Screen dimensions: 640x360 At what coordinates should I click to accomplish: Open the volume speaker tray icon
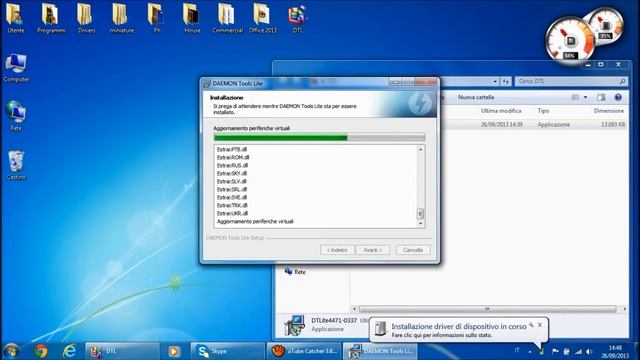pyautogui.click(x=589, y=351)
